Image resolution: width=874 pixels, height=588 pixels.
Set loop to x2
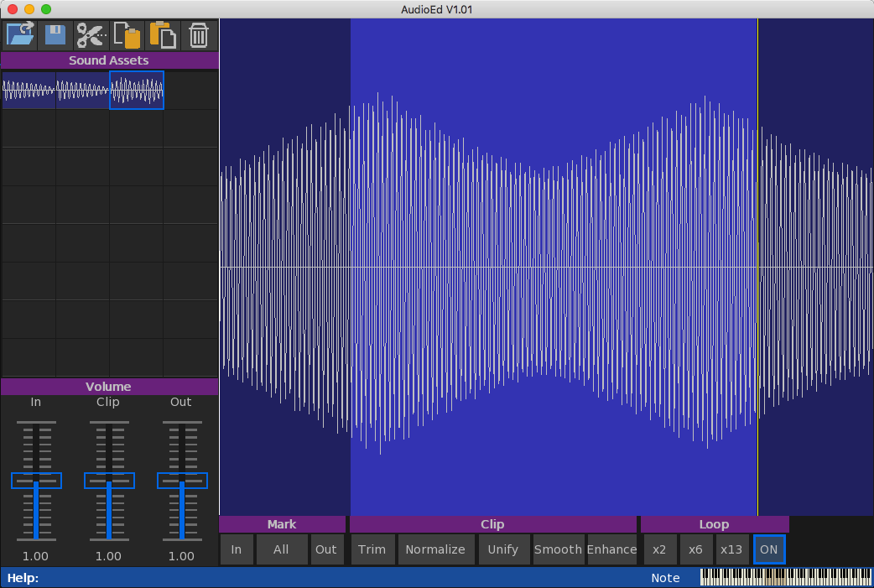pyautogui.click(x=659, y=549)
